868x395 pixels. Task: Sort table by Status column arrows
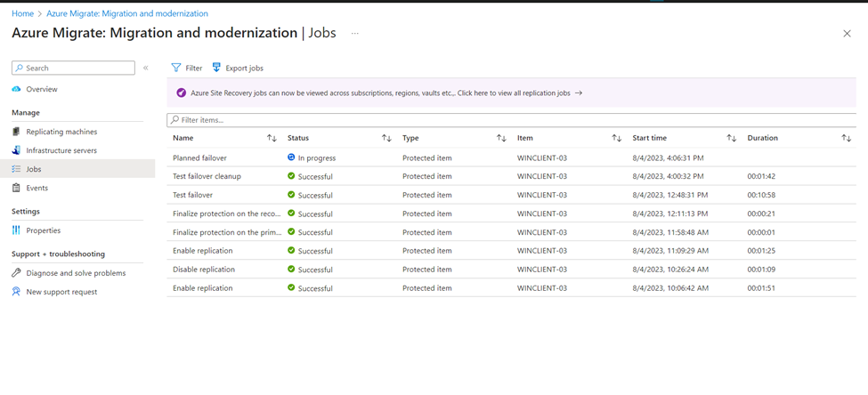tap(387, 138)
